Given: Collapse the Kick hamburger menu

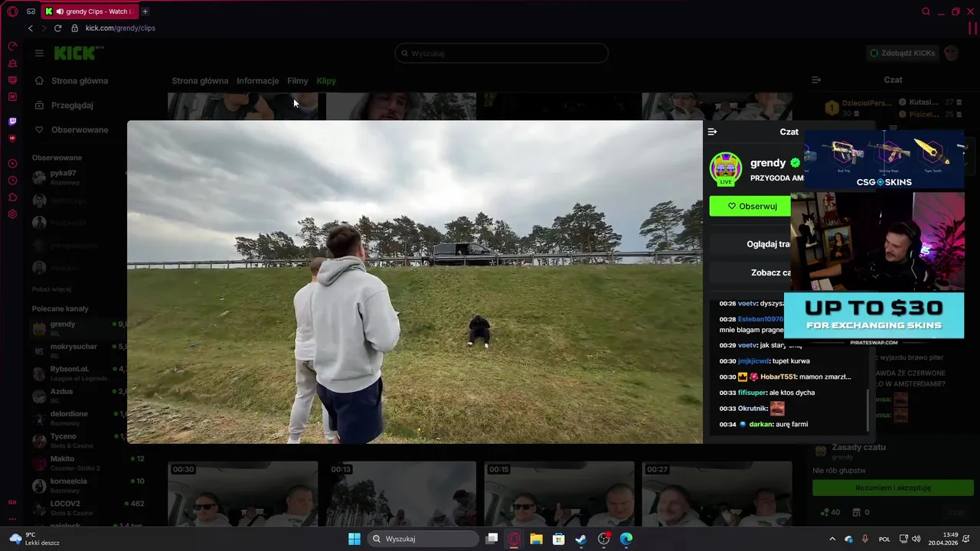Looking at the screenshot, I should point(39,53).
